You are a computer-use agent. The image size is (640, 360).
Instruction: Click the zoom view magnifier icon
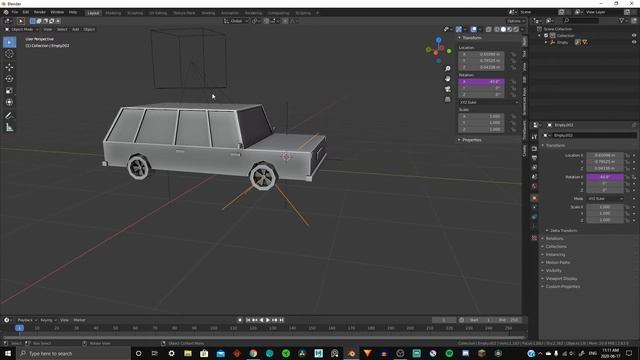pos(448,69)
